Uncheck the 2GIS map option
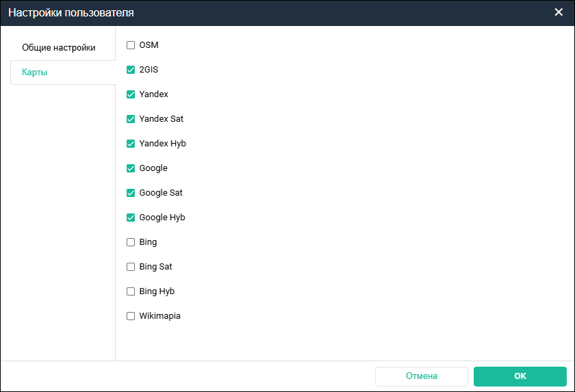Viewport: 575px width, 392px height. pyautogui.click(x=131, y=70)
